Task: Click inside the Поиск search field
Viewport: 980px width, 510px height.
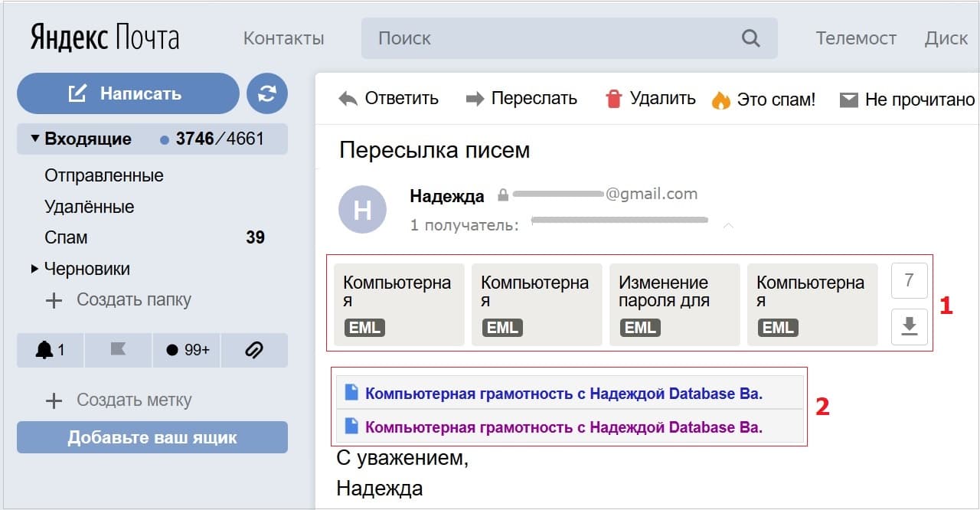Action: click(x=551, y=38)
